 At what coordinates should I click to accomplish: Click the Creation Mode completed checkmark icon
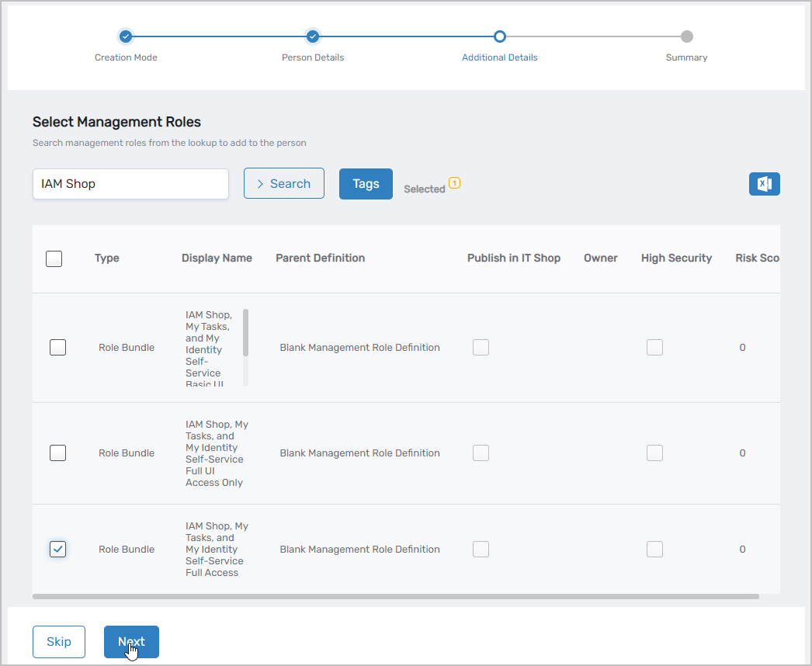point(126,36)
